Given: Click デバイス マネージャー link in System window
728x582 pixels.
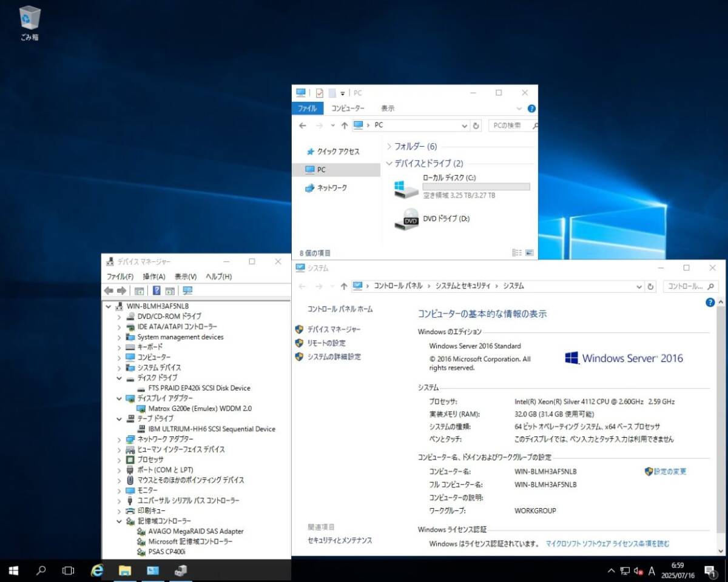Looking at the screenshot, I should [x=334, y=329].
